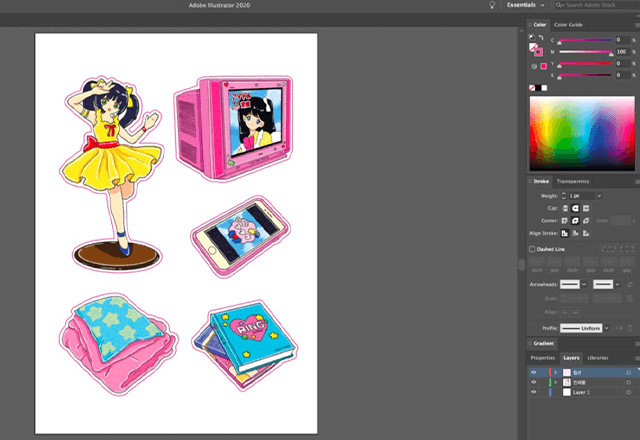
Task: Click the K percentage field
Action: (x=623, y=75)
